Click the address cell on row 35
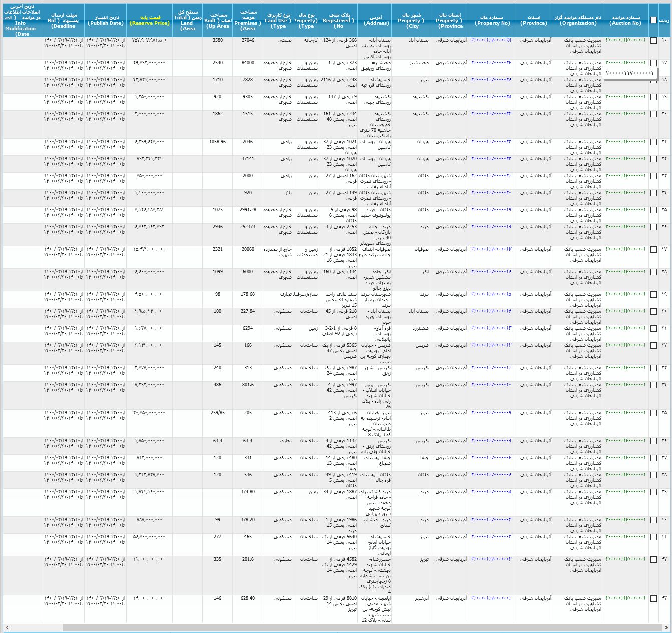Viewport: 672px width, 633px height. point(376,424)
